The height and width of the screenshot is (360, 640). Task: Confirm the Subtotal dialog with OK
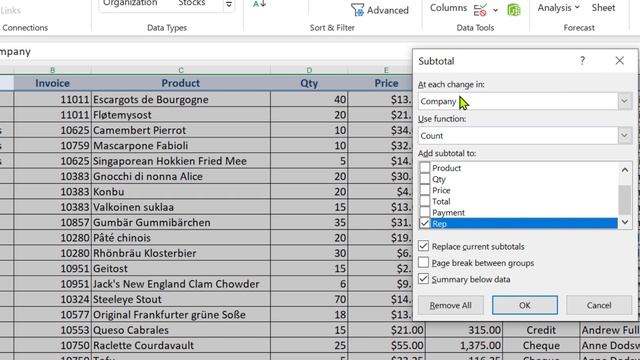pos(524,305)
